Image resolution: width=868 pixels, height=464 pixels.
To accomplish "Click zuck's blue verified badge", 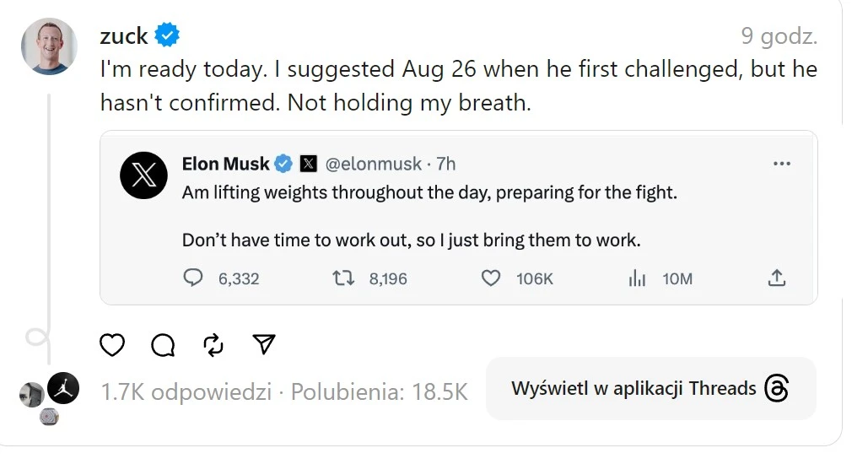I will click(x=167, y=35).
